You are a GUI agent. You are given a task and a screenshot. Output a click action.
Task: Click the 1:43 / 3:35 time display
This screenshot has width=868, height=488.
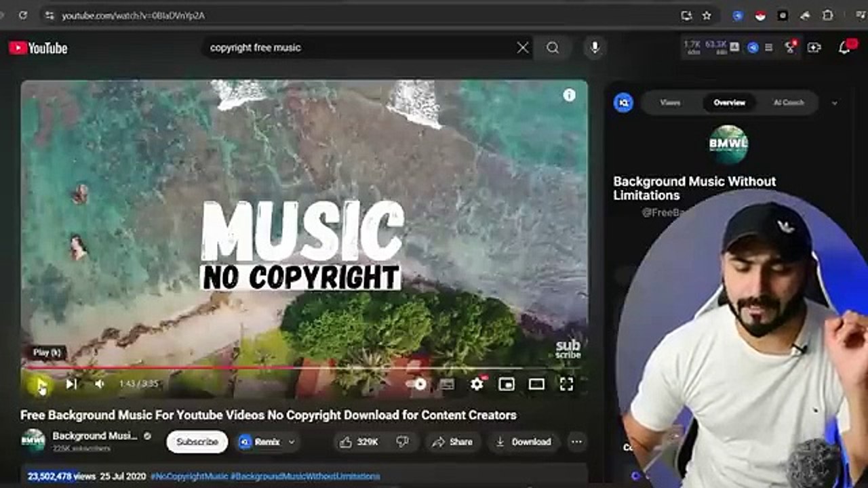[138, 384]
